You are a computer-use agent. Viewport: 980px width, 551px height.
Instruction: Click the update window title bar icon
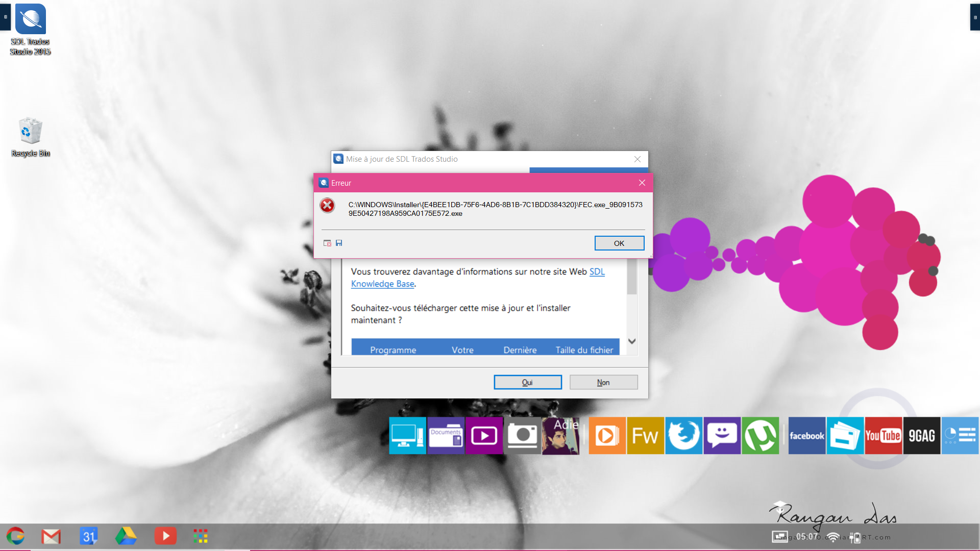pos(338,159)
